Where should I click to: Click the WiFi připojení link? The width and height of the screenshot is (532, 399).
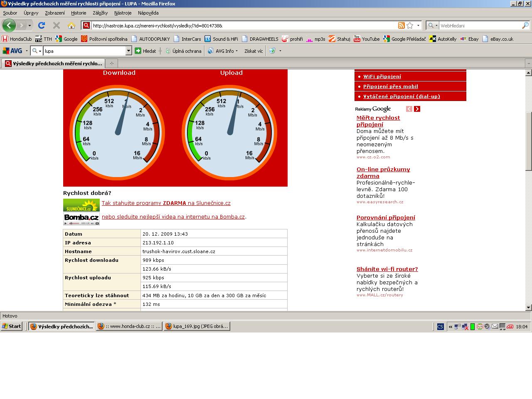click(x=382, y=76)
